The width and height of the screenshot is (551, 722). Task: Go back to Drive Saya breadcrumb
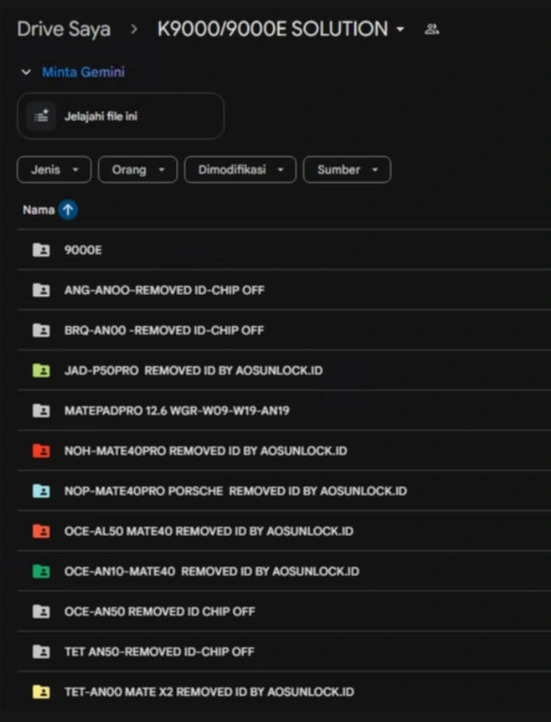point(64,29)
